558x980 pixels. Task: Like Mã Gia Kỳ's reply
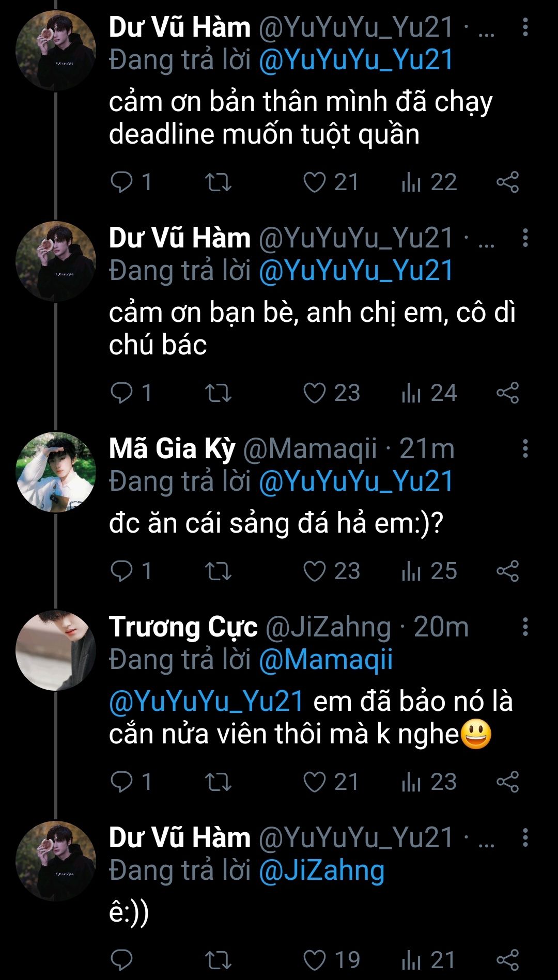(314, 571)
